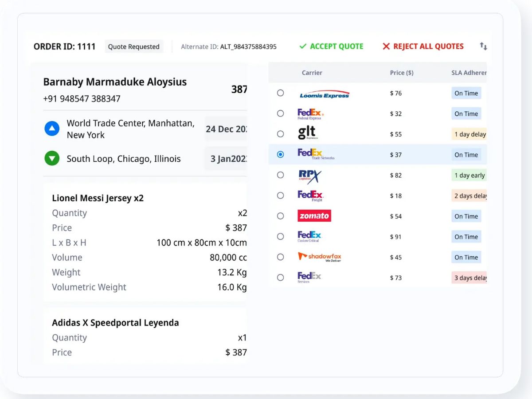Click the blue pickup arrow icon
Viewport: 532px width, 399px height.
(52, 129)
